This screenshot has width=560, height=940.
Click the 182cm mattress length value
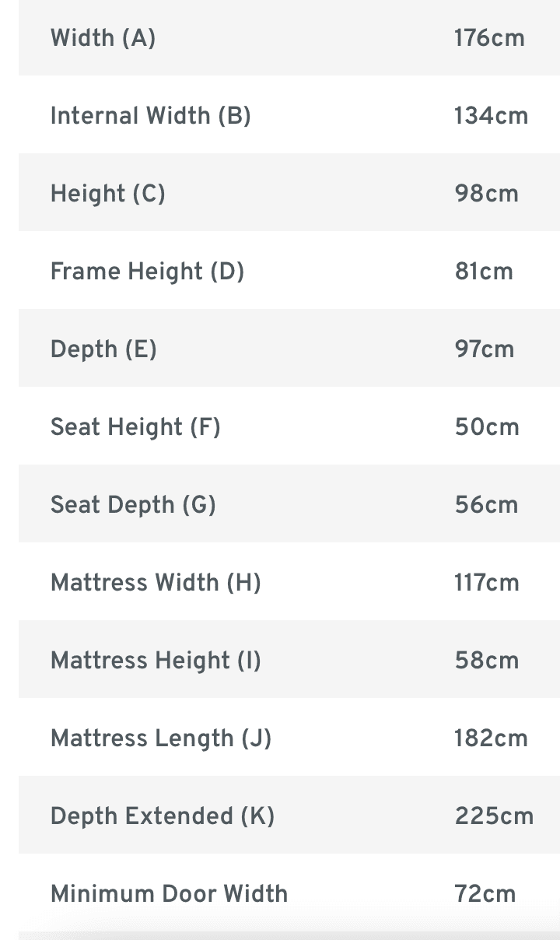coord(491,738)
